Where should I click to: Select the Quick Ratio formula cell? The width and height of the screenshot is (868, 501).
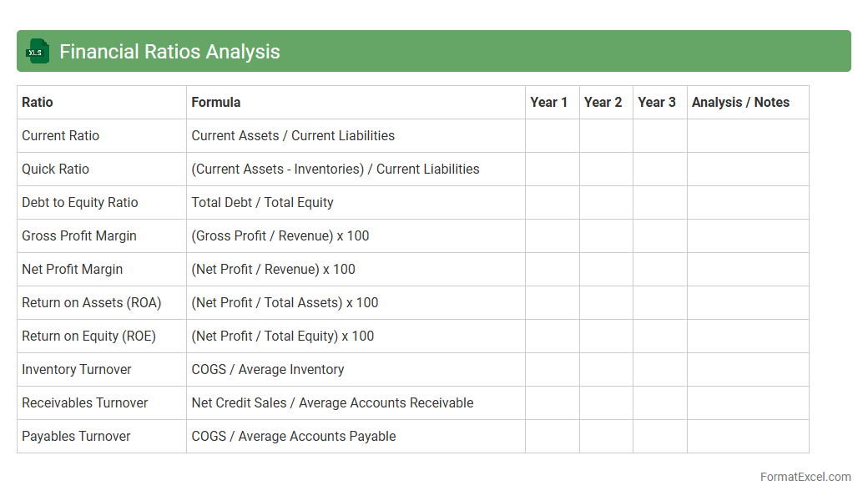tap(336, 169)
